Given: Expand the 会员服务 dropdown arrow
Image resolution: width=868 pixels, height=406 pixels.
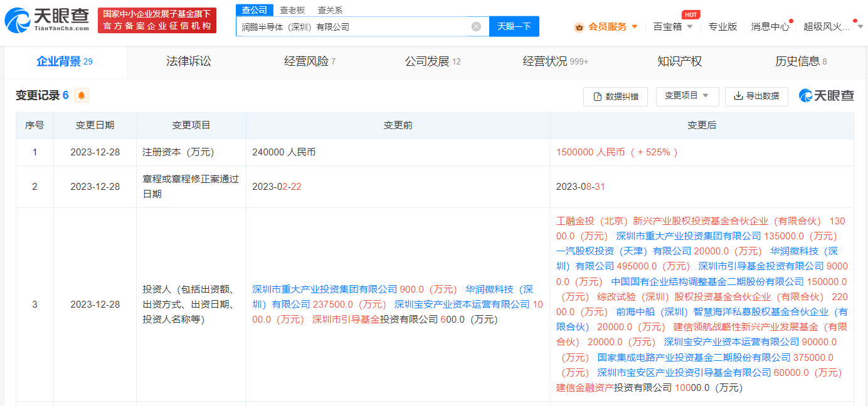Looking at the screenshot, I should tap(635, 27).
